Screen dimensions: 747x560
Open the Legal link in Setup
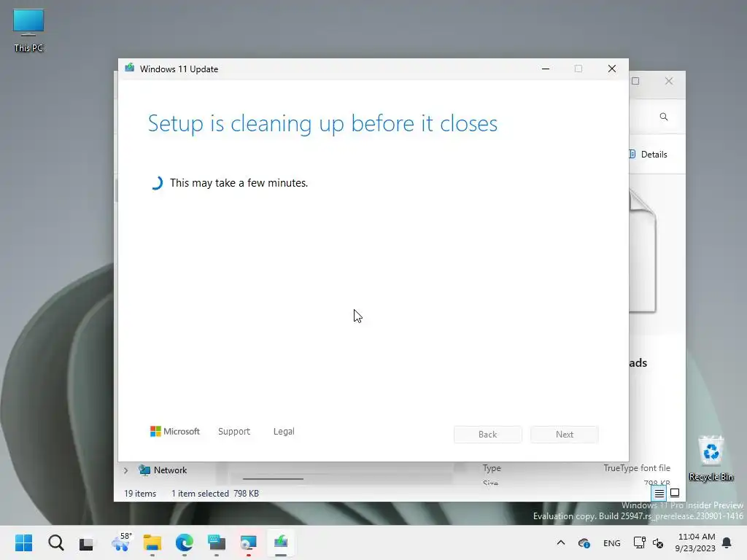284,432
